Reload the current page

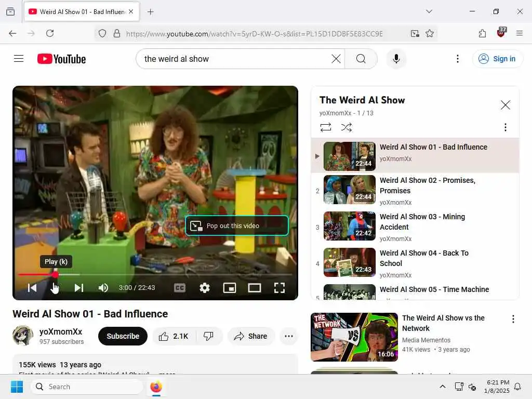pyautogui.click(x=50, y=33)
